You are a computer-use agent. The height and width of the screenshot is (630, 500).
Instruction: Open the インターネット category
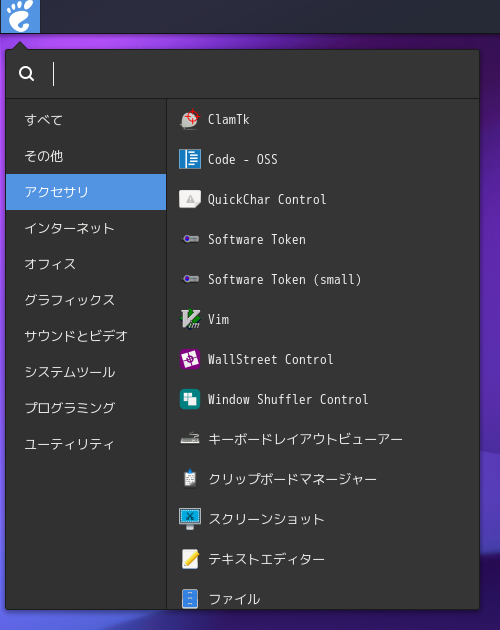click(86, 228)
